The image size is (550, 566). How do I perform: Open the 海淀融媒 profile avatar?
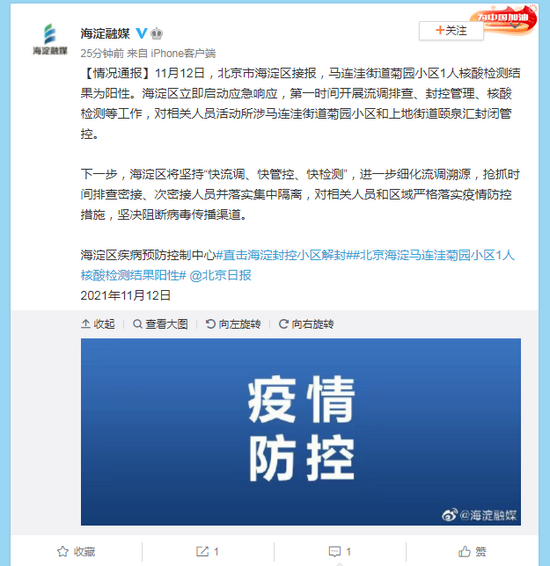coord(50,39)
